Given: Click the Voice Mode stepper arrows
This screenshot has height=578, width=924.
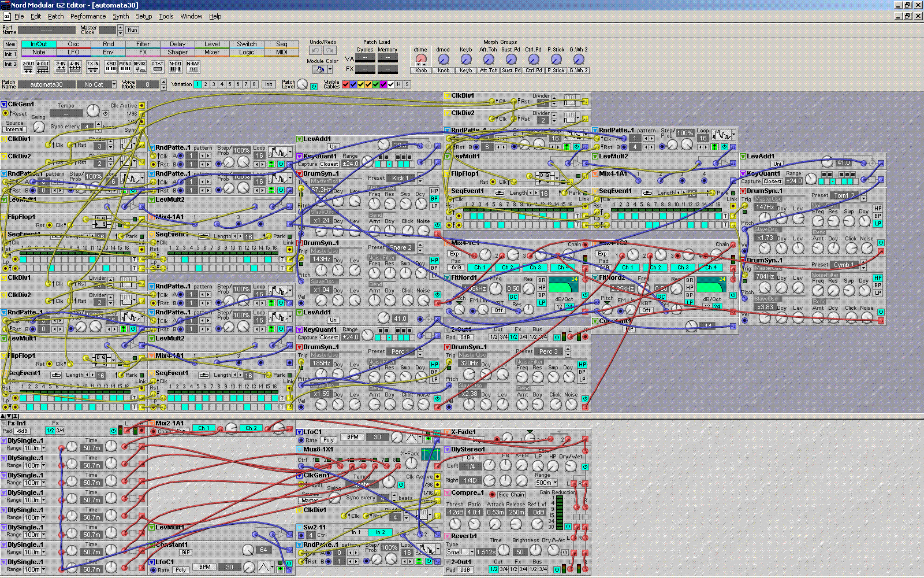Looking at the screenshot, I should 164,84.
